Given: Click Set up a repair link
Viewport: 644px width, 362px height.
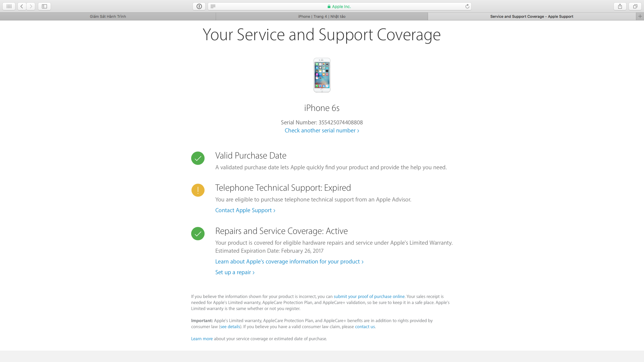Looking at the screenshot, I should coord(235,273).
